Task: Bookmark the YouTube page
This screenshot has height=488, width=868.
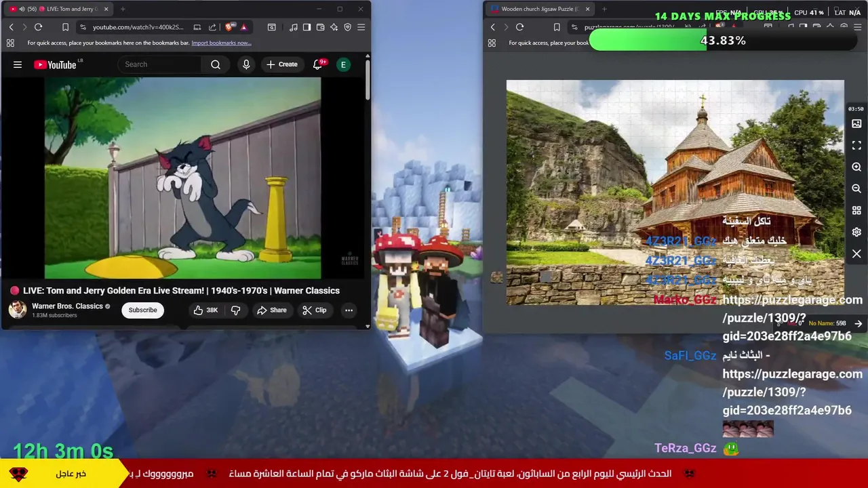Action: (65, 27)
